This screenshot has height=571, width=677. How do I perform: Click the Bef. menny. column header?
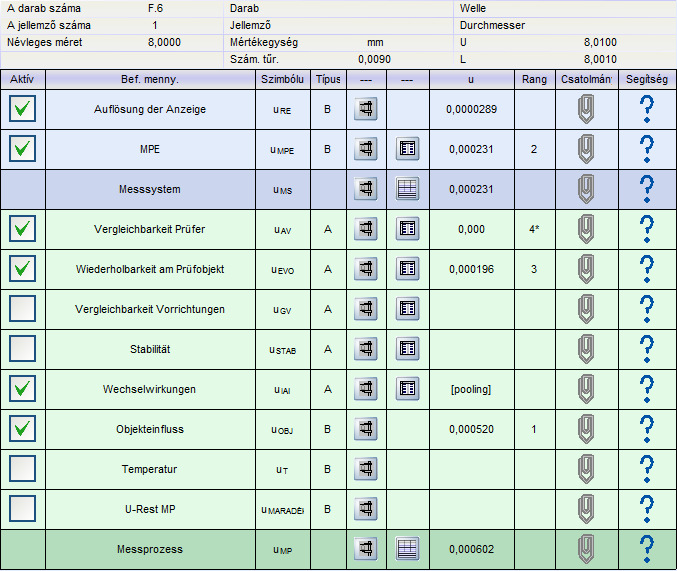coord(150,79)
